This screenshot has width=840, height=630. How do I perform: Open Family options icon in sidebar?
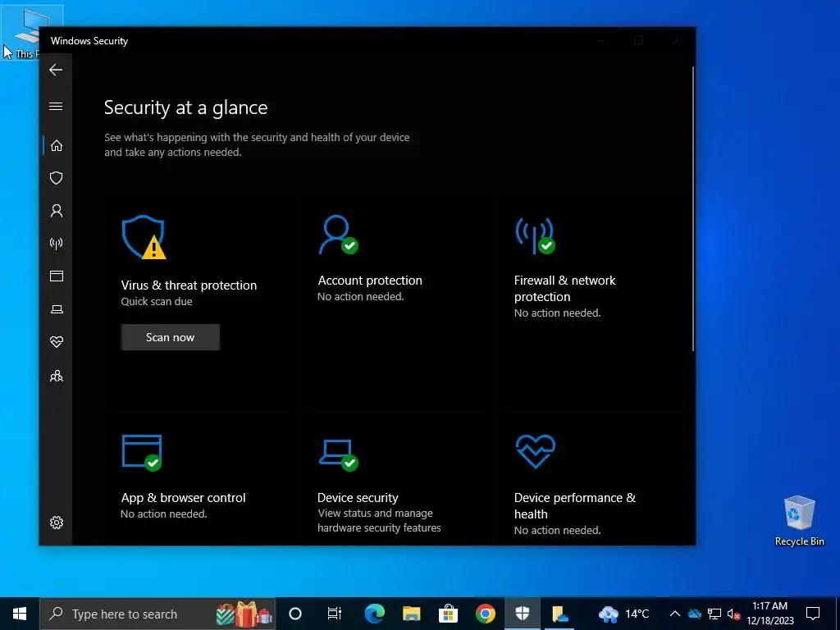point(57,376)
